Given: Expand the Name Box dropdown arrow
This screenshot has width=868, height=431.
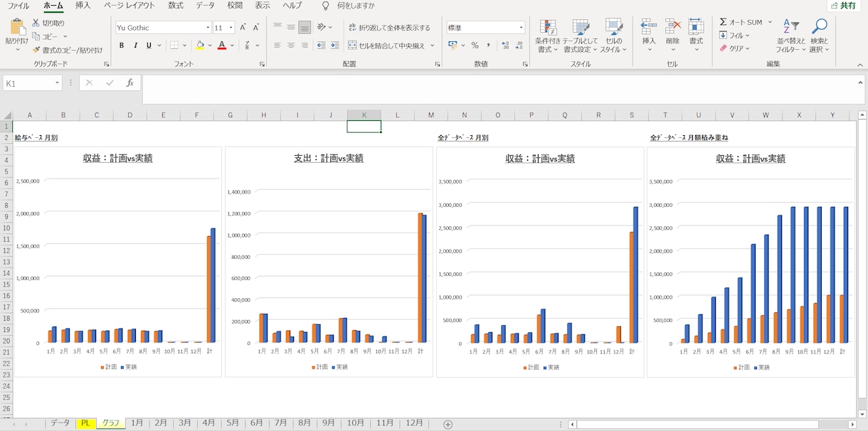Looking at the screenshot, I should click(57, 83).
